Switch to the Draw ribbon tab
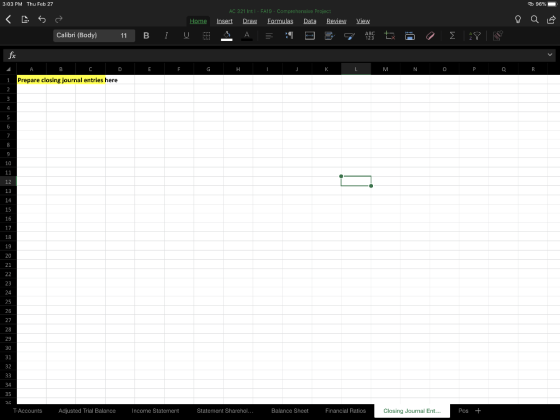The image size is (560, 420). [x=250, y=21]
